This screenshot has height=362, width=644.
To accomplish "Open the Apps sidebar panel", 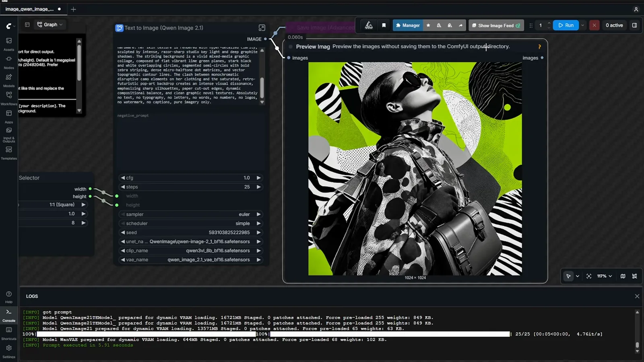I will (x=9, y=116).
